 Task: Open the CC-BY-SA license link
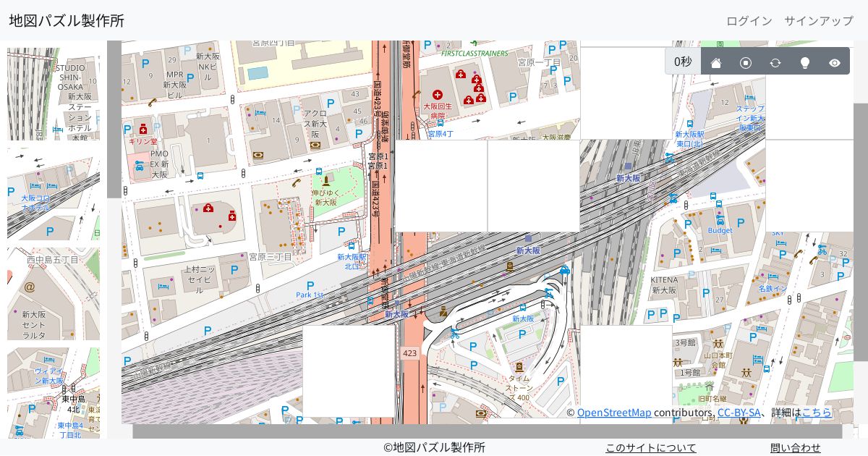[x=739, y=413]
